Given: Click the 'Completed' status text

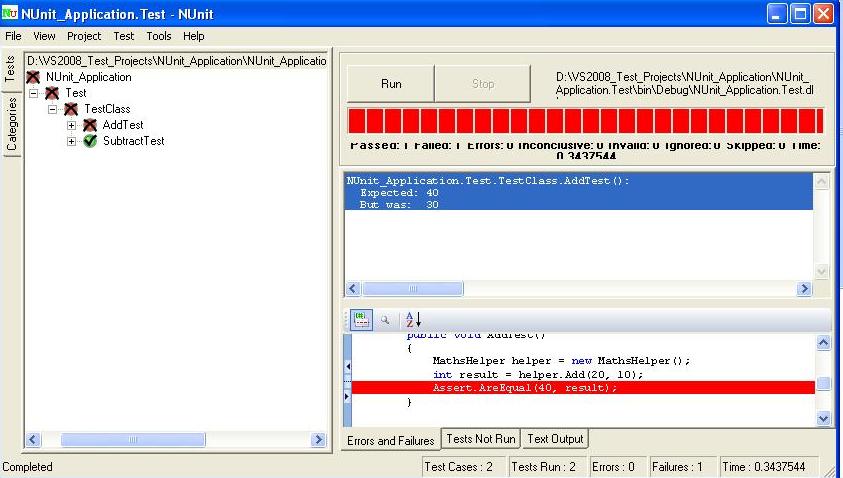Looking at the screenshot, I should tap(27, 467).
